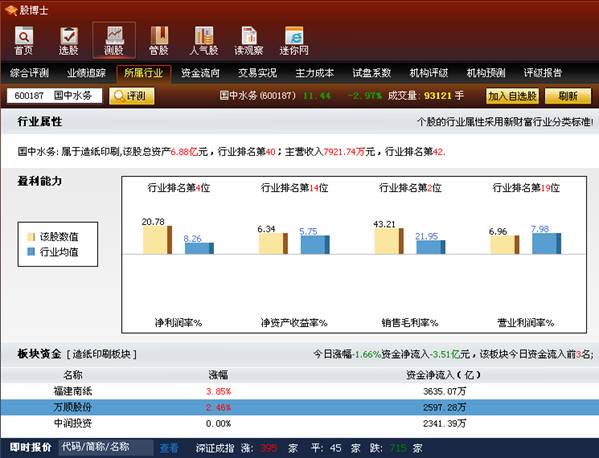599x458 pixels.
Task: Launch the 迷你网 mini web icon
Action: pyautogui.click(x=294, y=40)
